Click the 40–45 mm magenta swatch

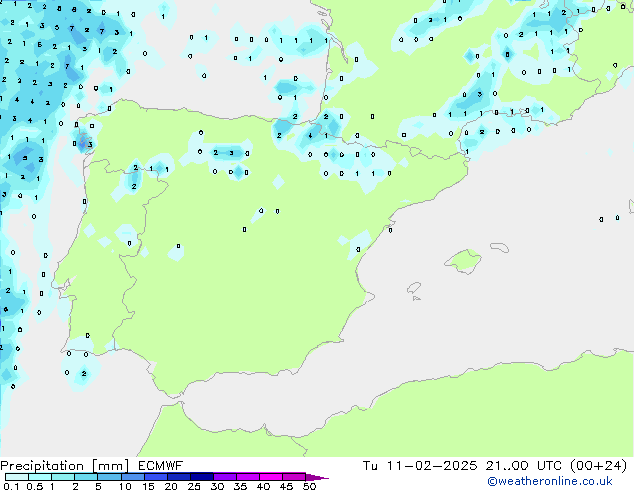[x=271, y=477]
